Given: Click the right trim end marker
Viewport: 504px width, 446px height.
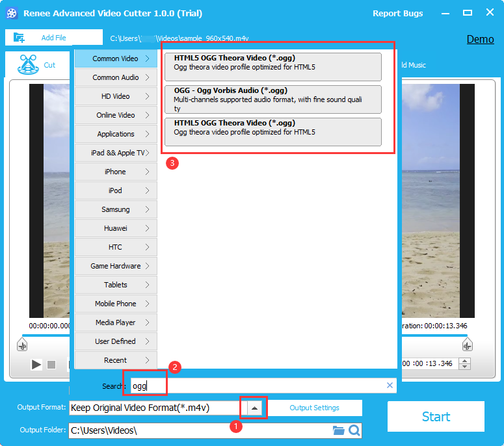Looking at the screenshot, I should [x=466, y=345].
